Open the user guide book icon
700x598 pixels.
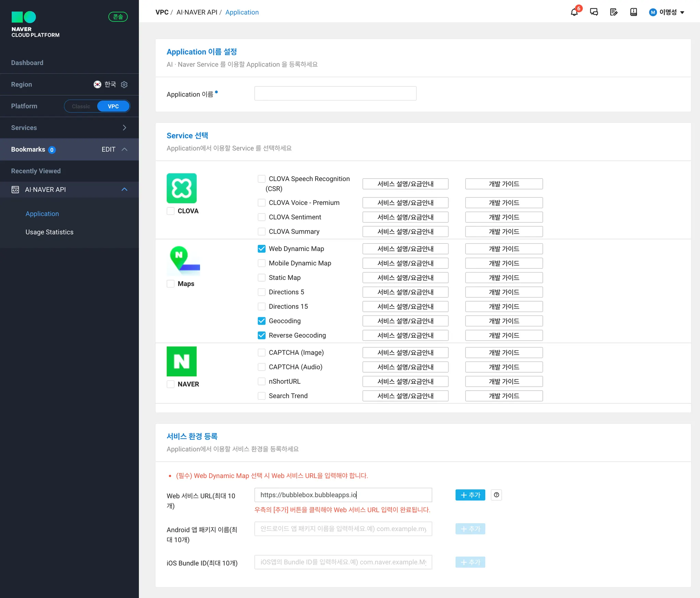click(633, 12)
